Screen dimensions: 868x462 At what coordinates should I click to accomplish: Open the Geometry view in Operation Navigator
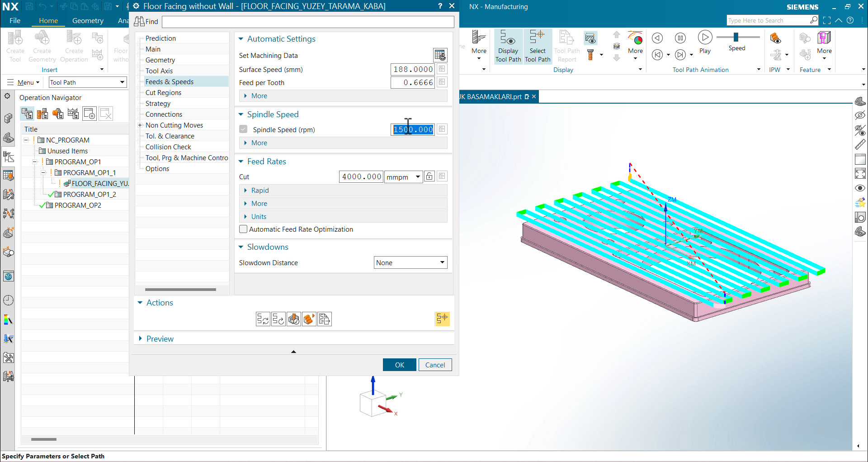pos(58,114)
